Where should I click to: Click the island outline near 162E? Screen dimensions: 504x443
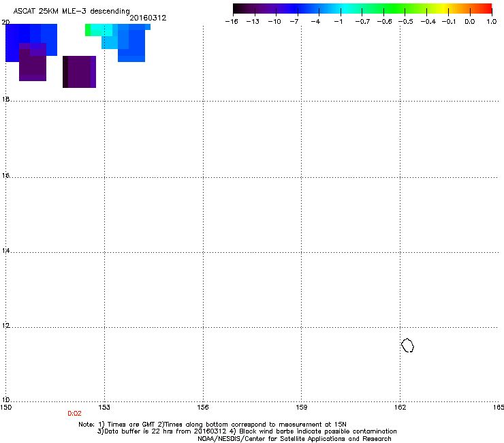(x=407, y=345)
